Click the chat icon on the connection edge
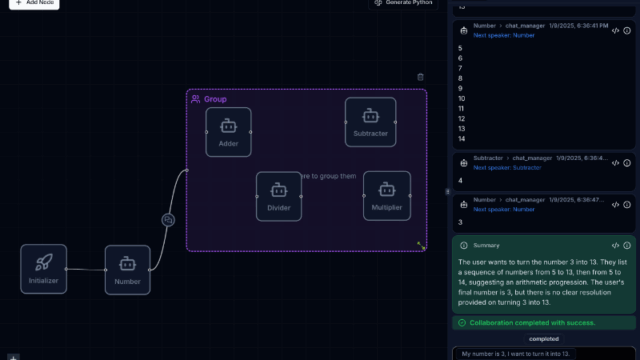640x360 pixels. [x=168, y=220]
